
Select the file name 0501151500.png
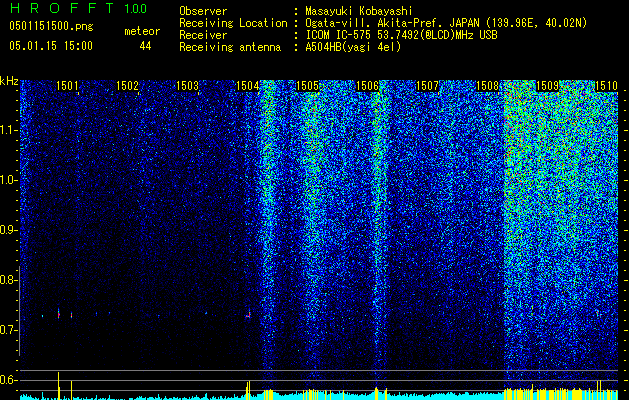click(x=51, y=26)
